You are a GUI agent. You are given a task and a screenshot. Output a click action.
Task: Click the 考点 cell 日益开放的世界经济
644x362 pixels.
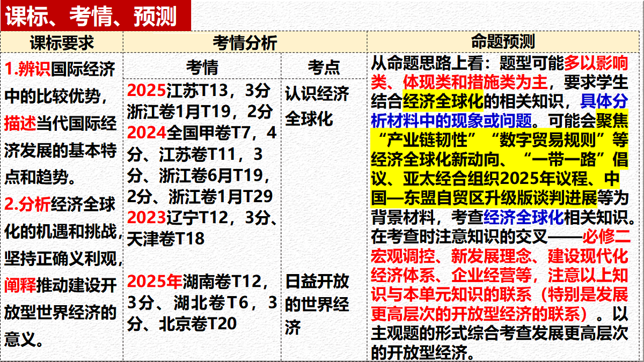pyautogui.click(x=317, y=304)
